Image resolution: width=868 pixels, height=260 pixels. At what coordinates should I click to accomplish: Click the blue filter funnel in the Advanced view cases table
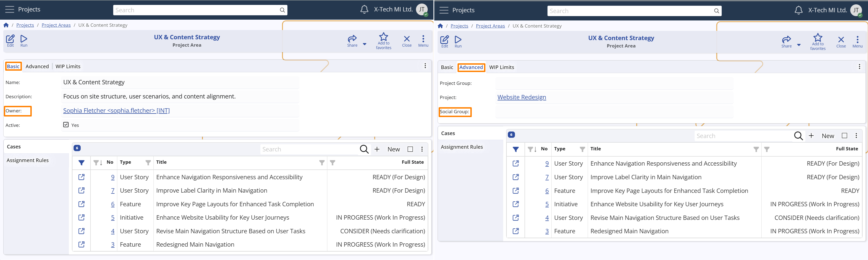click(515, 149)
